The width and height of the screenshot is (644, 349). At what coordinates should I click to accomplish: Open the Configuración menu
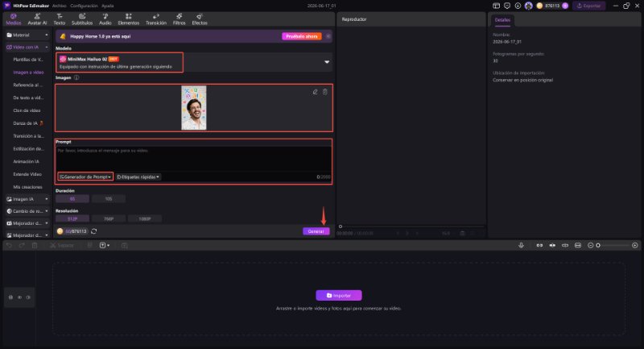(84, 6)
